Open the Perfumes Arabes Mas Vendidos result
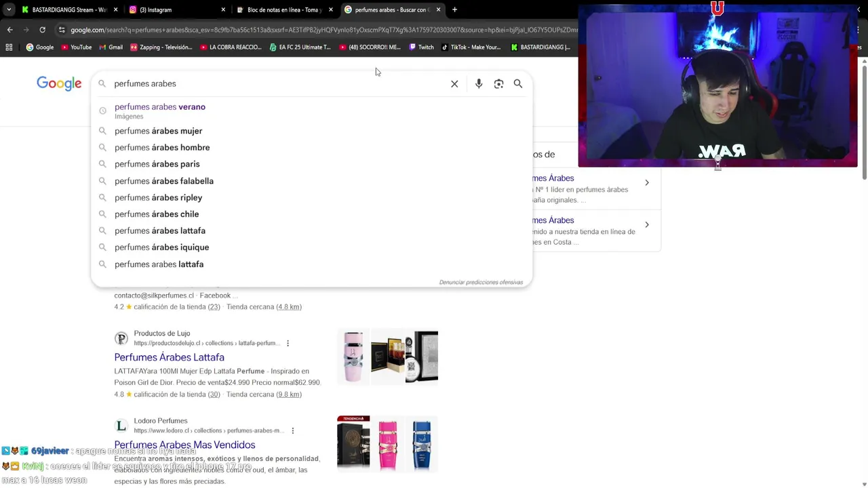The width and height of the screenshot is (868, 488). [184, 445]
